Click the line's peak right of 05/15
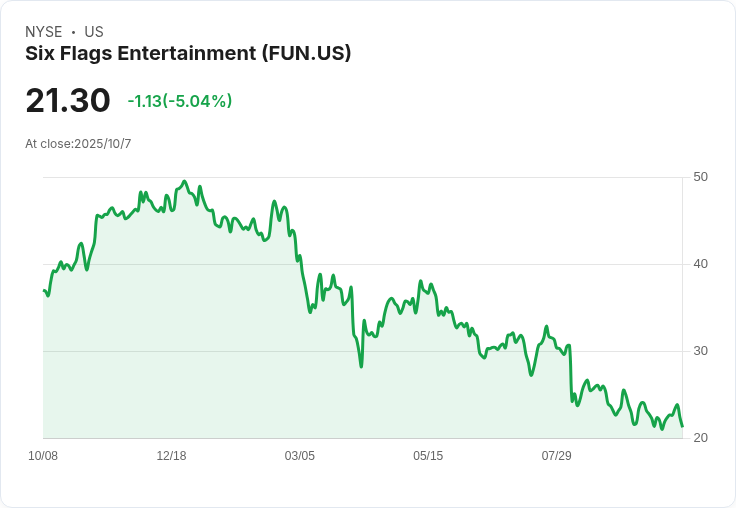Screen dimensions: 736x508 (x=421, y=281)
